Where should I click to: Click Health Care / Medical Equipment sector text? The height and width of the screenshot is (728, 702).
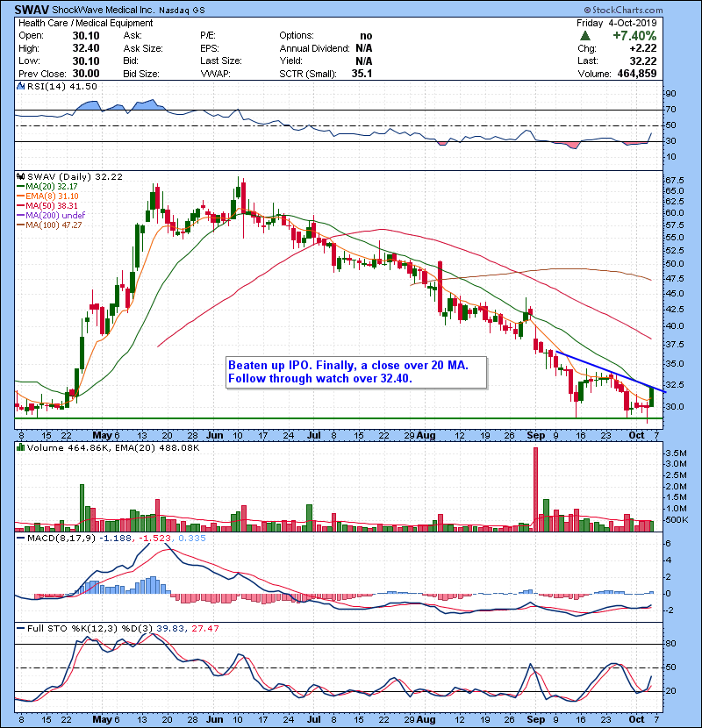pos(85,23)
